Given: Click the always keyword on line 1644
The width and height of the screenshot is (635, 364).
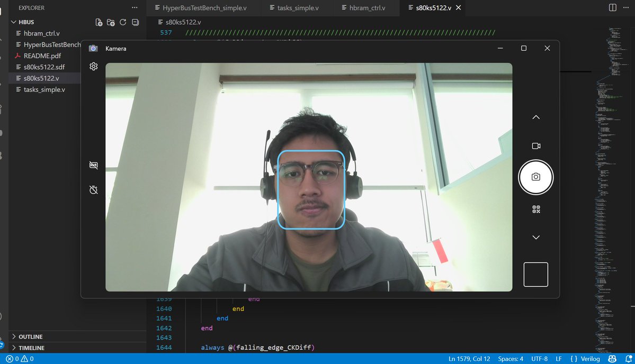Looking at the screenshot, I should click(212, 348).
